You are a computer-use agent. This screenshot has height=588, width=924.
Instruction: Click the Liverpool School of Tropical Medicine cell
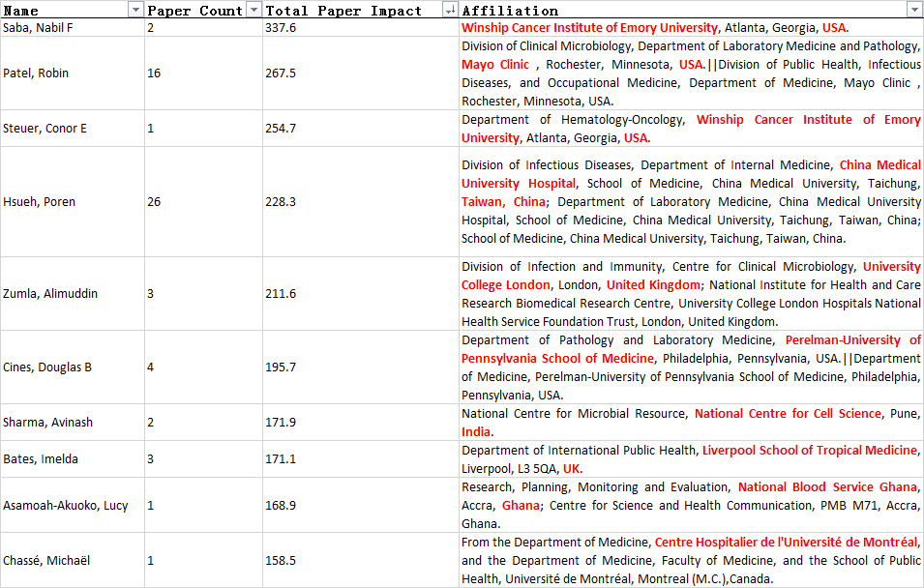tap(691, 459)
